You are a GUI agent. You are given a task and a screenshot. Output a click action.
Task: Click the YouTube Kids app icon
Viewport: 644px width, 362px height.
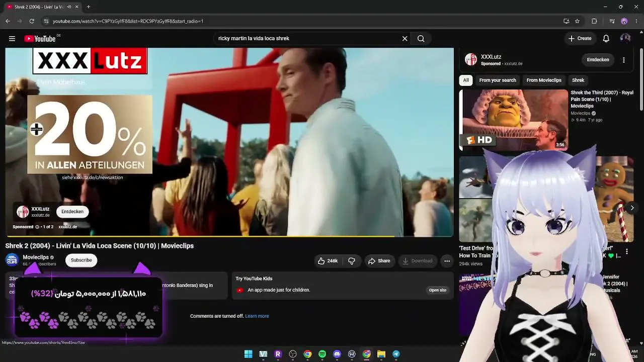tap(240, 290)
